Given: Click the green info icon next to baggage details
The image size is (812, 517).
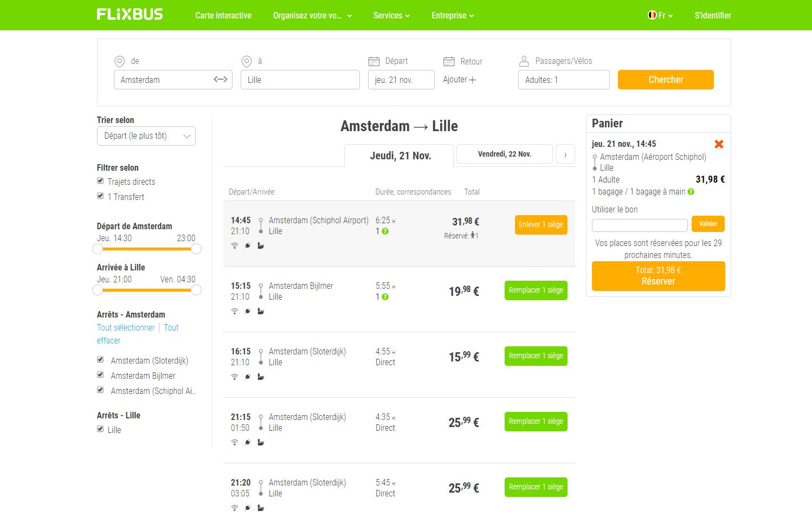Looking at the screenshot, I should point(690,191).
